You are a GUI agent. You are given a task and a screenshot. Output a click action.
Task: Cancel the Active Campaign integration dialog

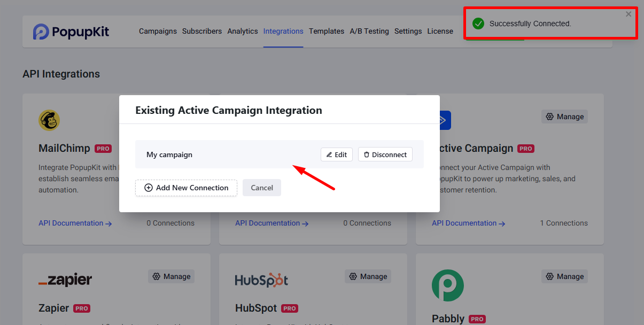262,188
